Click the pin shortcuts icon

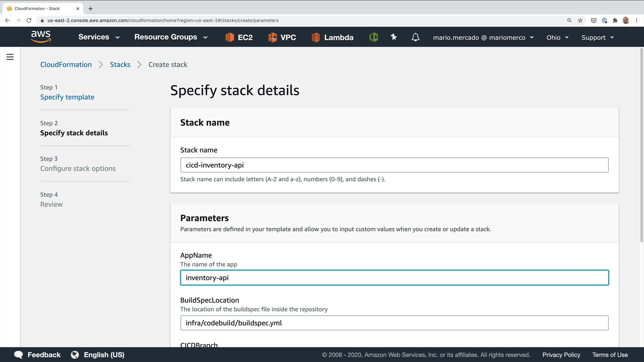pos(394,37)
